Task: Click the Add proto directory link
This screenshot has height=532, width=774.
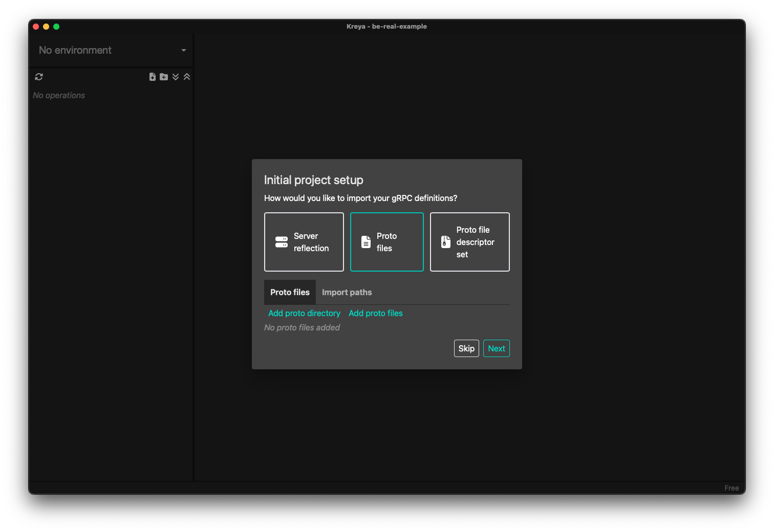Action: tap(304, 313)
